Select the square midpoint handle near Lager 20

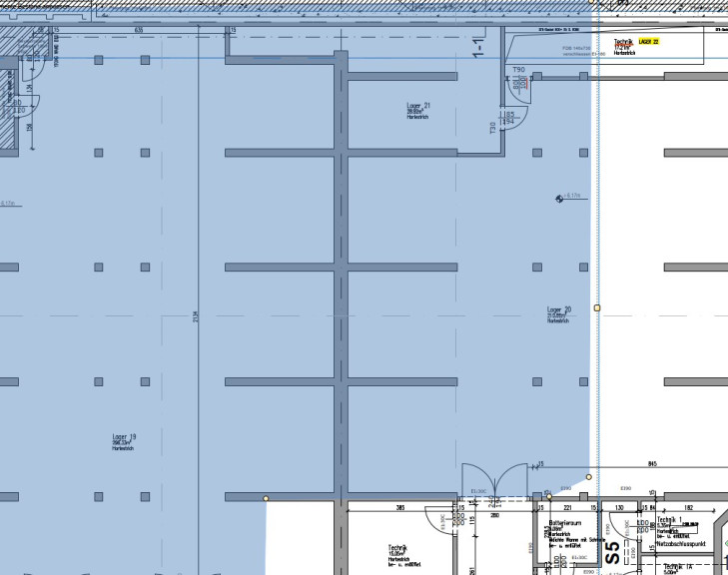597,307
